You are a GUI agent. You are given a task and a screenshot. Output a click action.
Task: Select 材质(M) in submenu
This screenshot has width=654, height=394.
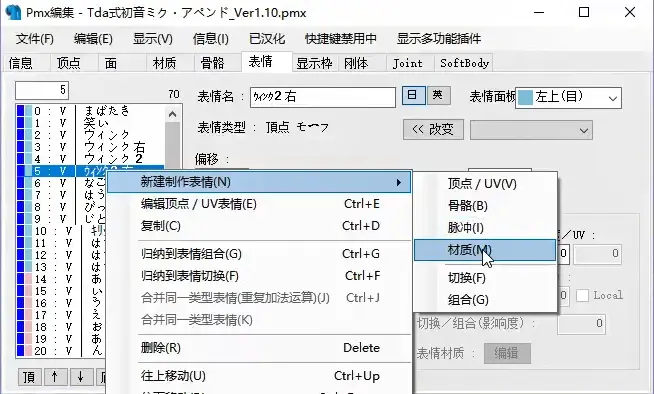pyautogui.click(x=485, y=250)
